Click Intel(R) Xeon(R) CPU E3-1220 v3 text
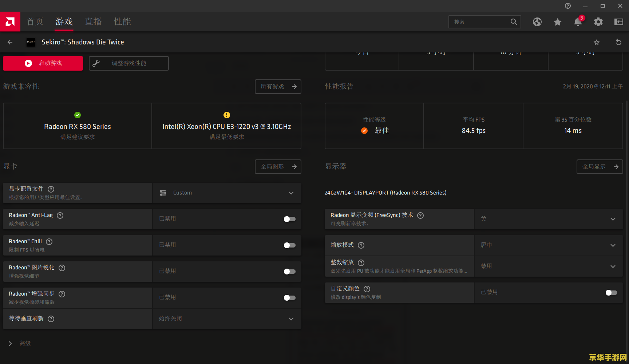The width and height of the screenshot is (629, 364). click(227, 127)
